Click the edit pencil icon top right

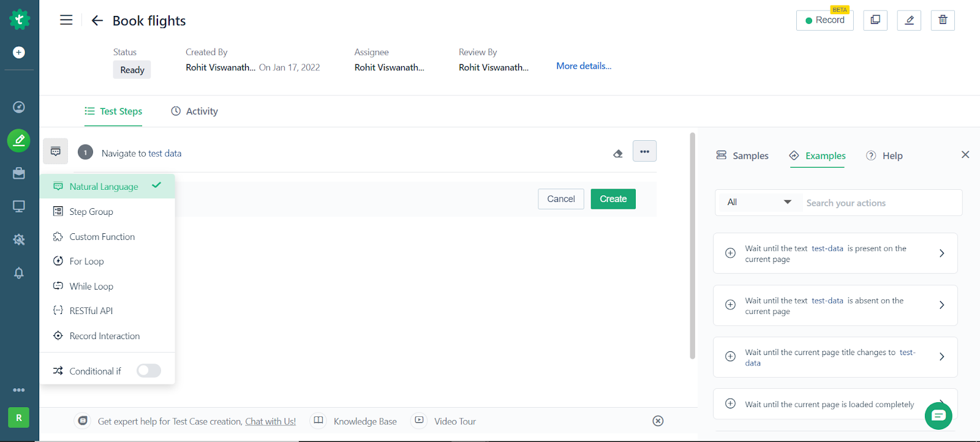(910, 20)
